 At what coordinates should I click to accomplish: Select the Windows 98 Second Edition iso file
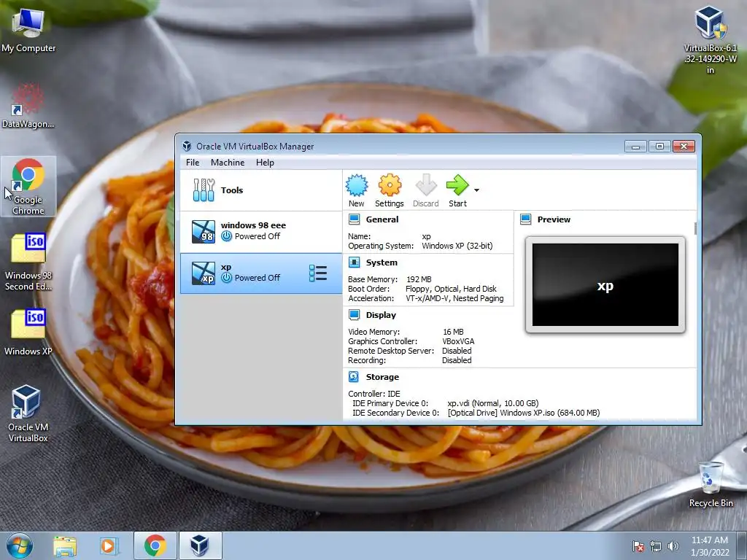click(28, 262)
